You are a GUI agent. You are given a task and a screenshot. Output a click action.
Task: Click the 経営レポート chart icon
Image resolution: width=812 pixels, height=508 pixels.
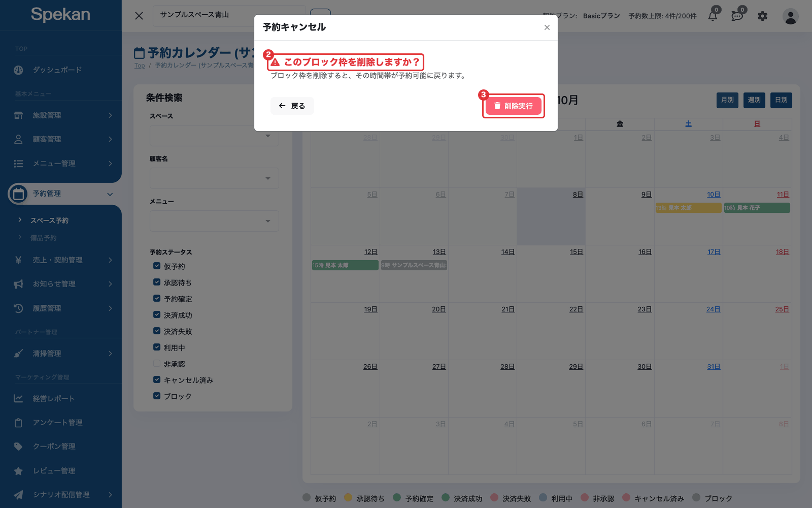pyautogui.click(x=18, y=399)
